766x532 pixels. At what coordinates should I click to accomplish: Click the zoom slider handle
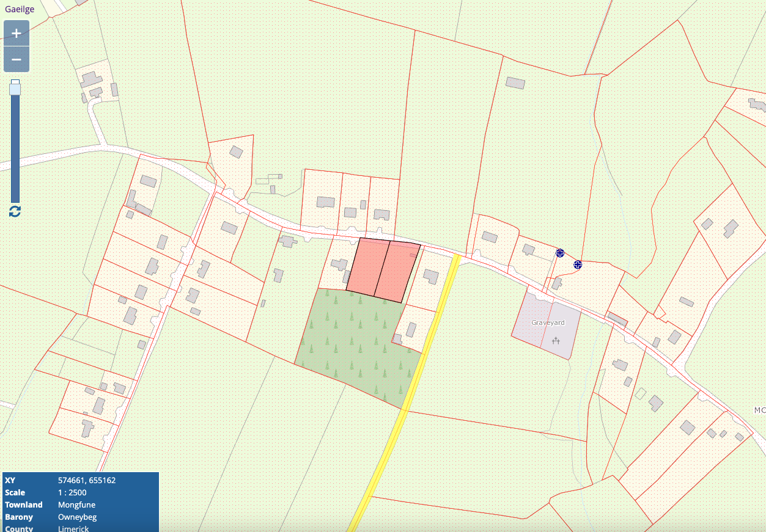point(15,88)
